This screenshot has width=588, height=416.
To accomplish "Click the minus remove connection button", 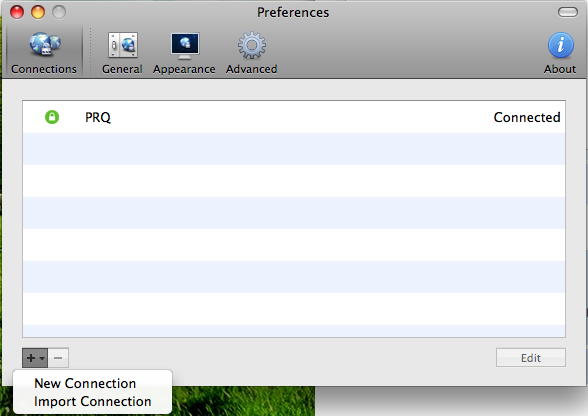I will 58,358.
